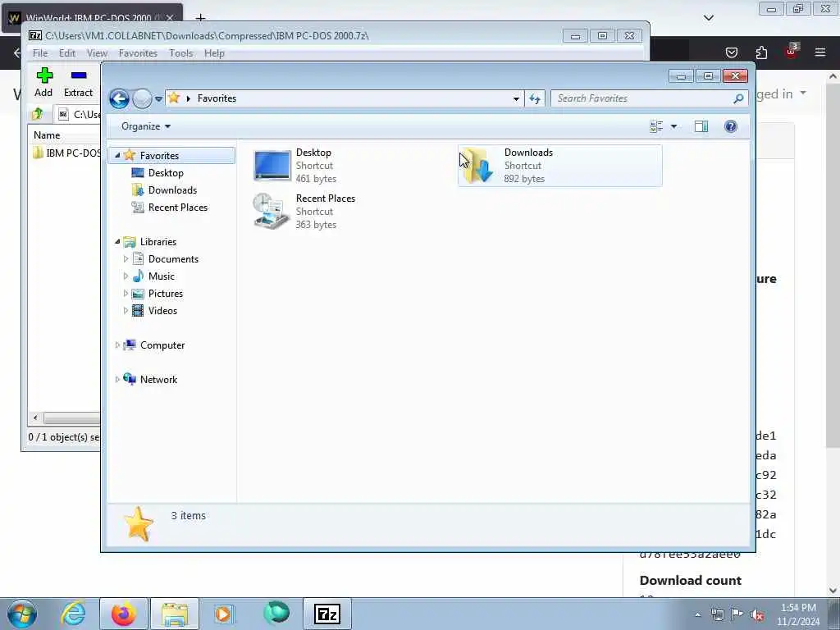Open Favorites menu in 7-Zip window
Screen dimensions: 840x630
(138, 53)
